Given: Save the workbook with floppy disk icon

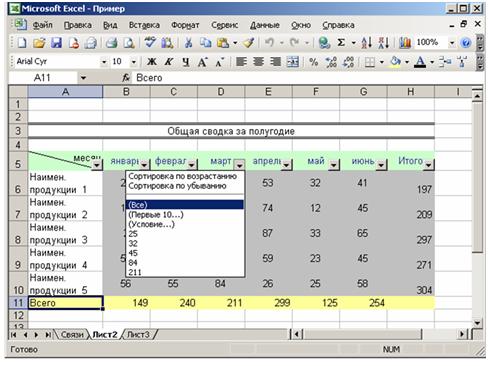Looking at the screenshot, I should 56,43.
